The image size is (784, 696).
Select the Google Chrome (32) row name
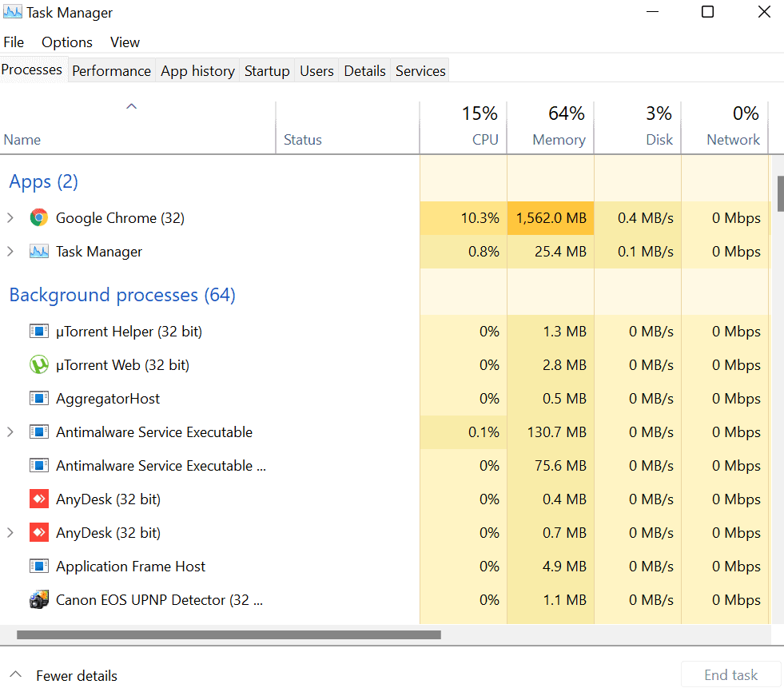[120, 218]
